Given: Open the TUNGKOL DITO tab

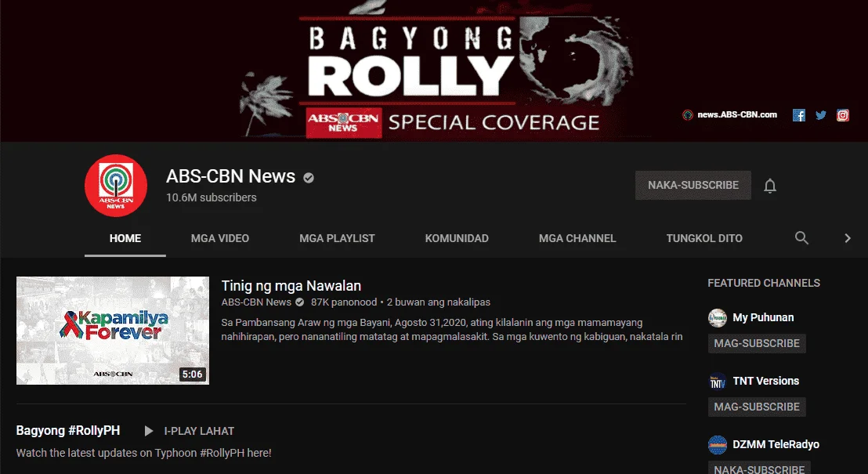Looking at the screenshot, I should pyautogui.click(x=704, y=239).
